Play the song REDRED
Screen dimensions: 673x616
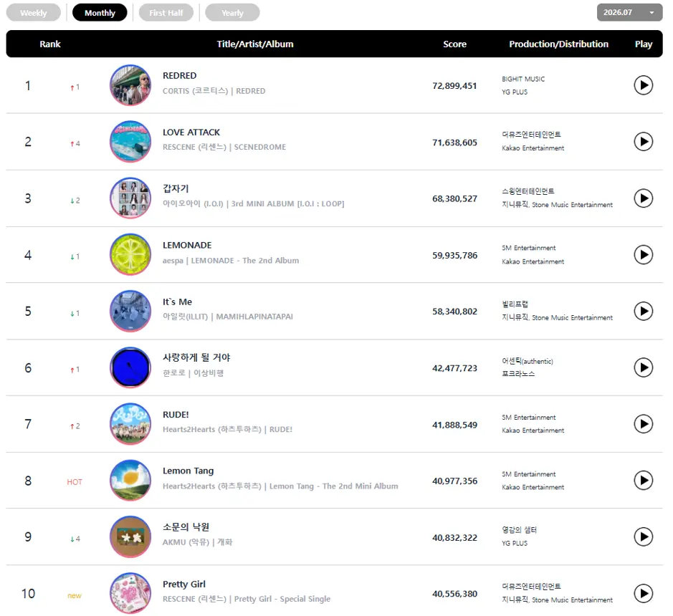[x=643, y=85]
